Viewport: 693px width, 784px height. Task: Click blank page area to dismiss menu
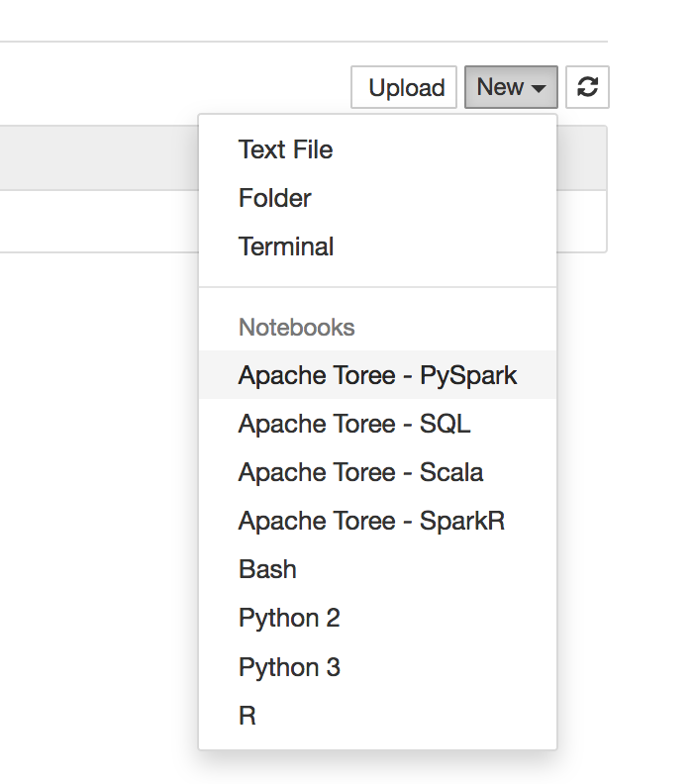click(x=99, y=495)
